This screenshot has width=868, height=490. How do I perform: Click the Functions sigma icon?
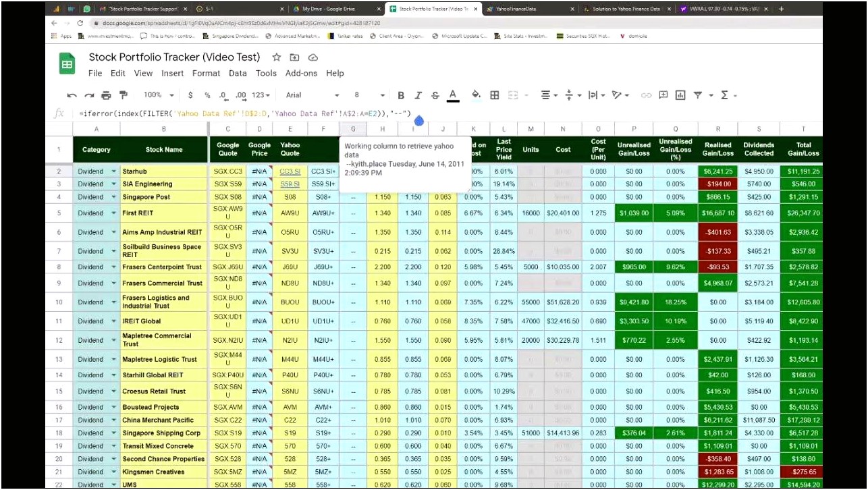pyautogui.click(x=724, y=95)
